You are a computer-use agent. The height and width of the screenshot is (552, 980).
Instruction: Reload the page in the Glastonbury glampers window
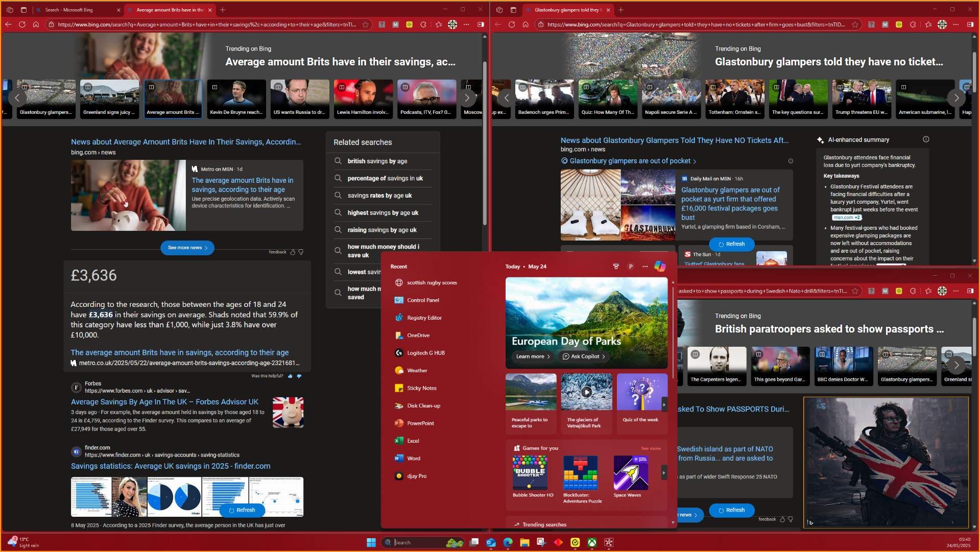coord(512,25)
